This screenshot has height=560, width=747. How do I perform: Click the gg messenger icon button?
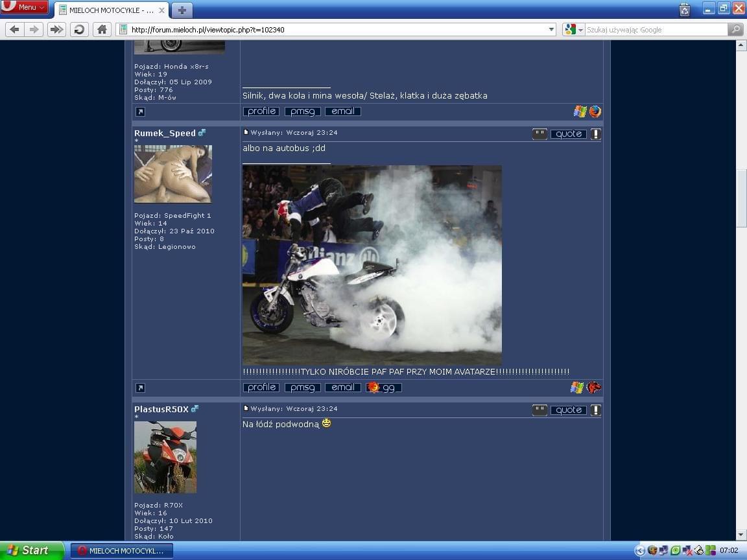(383, 388)
